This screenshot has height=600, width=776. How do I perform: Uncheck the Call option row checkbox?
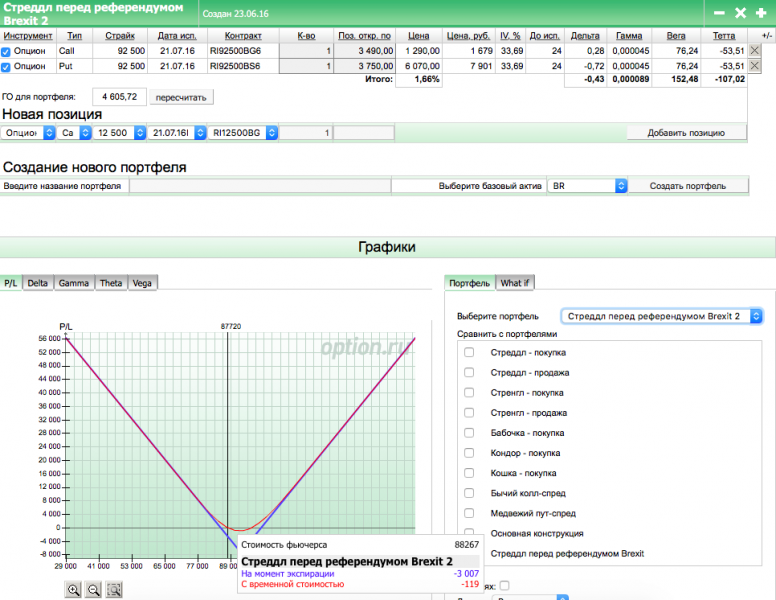click(x=6, y=51)
